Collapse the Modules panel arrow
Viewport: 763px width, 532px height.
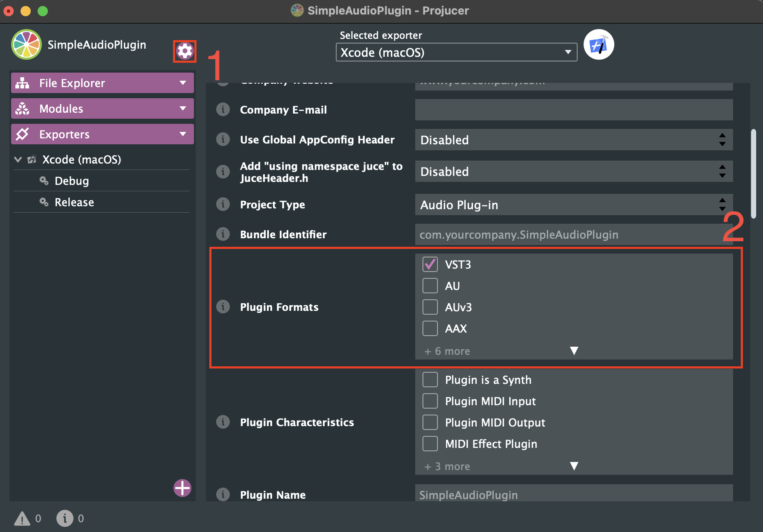[183, 108]
